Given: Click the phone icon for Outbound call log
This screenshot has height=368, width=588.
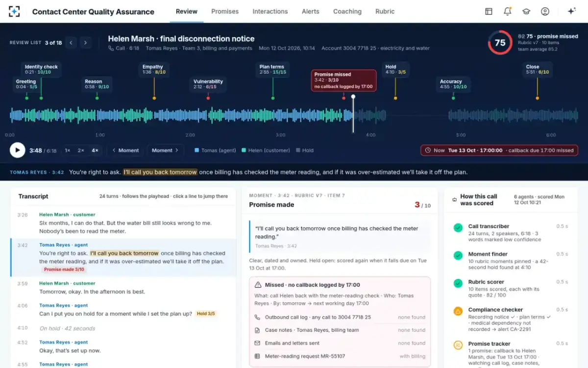Looking at the screenshot, I should click(257, 317).
